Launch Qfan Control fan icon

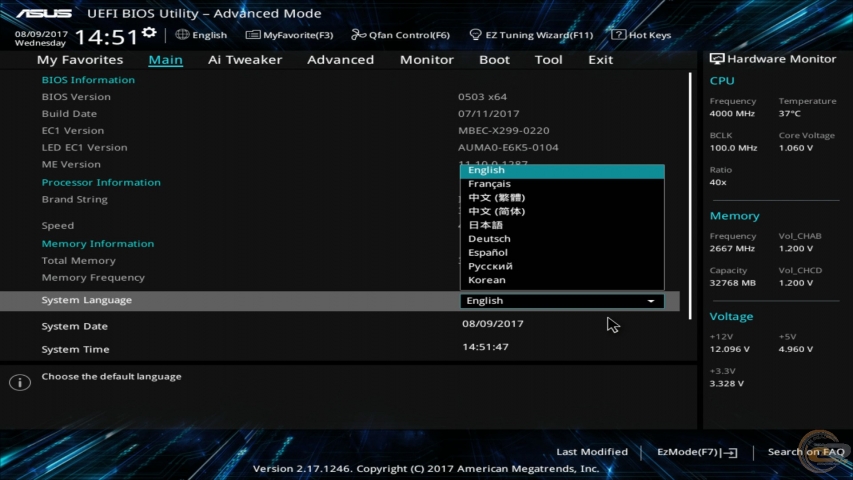[358, 35]
